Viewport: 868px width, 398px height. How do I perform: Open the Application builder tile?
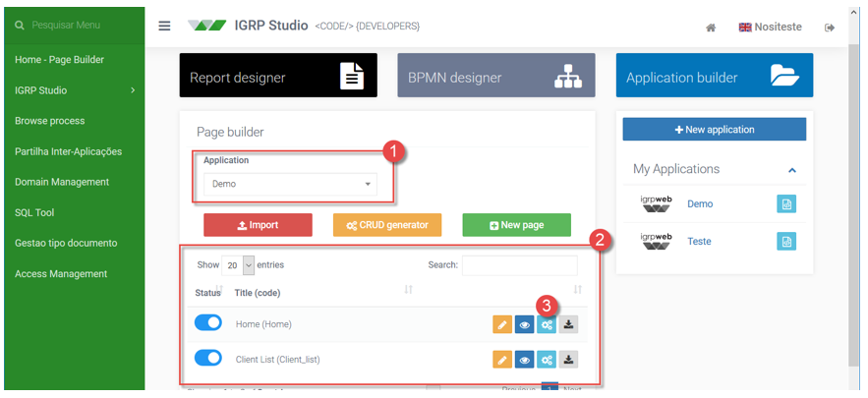point(714,76)
